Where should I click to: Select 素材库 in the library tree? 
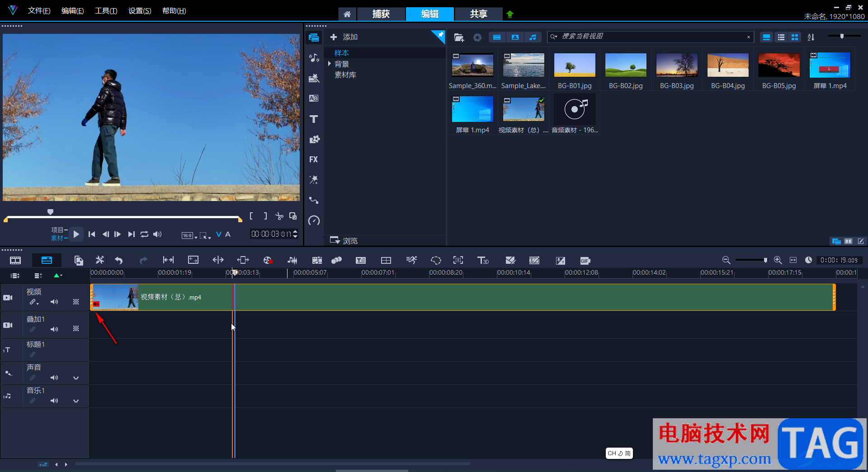coord(345,75)
